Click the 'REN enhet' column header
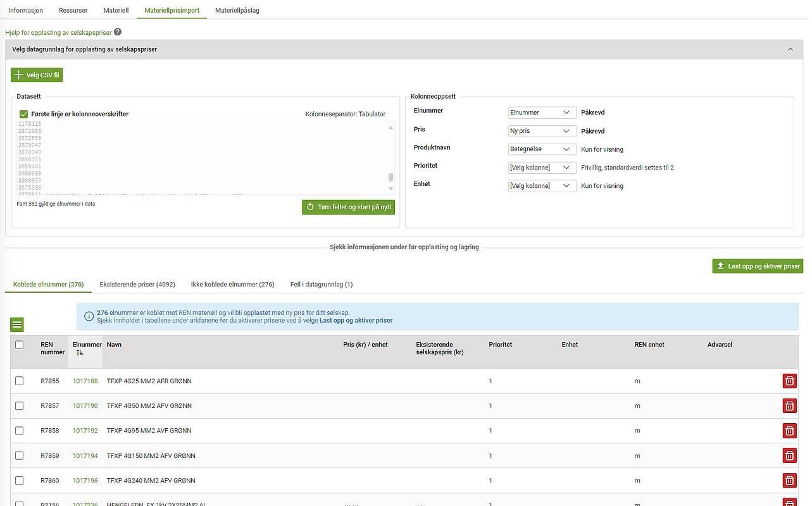Viewport: 812px width, 506px height. [649, 345]
